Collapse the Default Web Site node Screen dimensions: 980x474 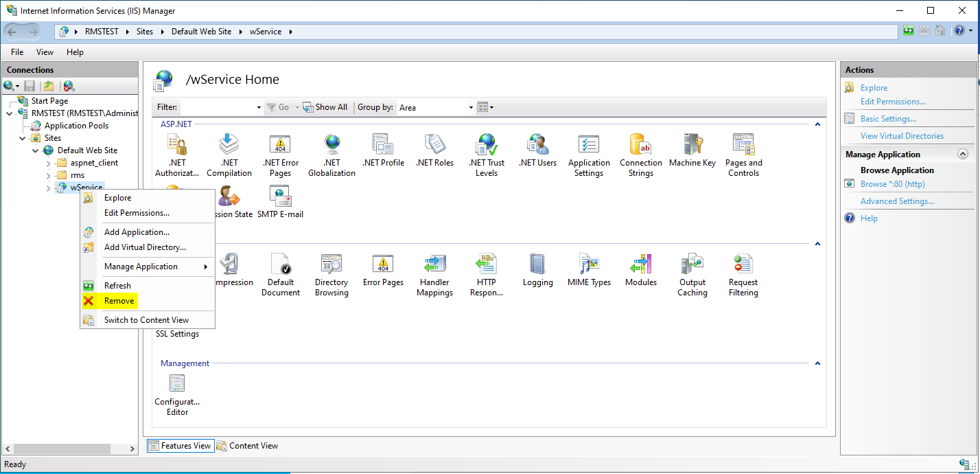(x=36, y=150)
